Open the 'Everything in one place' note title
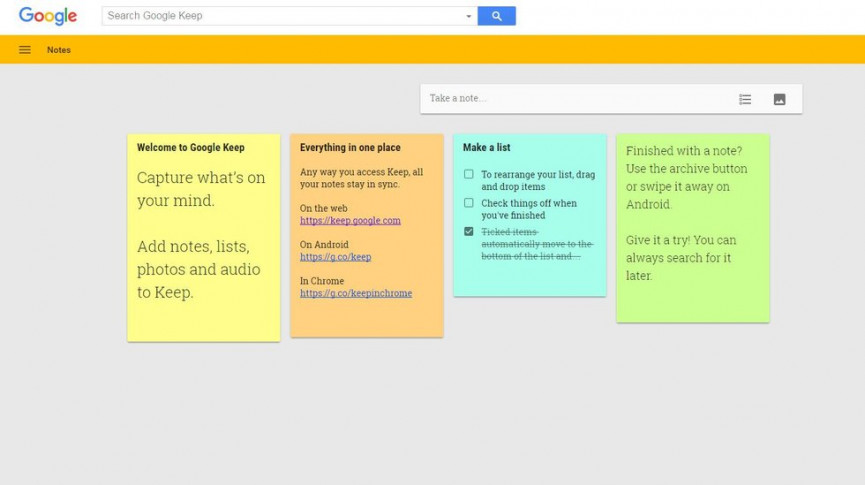 pyautogui.click(x=350, y=147)
